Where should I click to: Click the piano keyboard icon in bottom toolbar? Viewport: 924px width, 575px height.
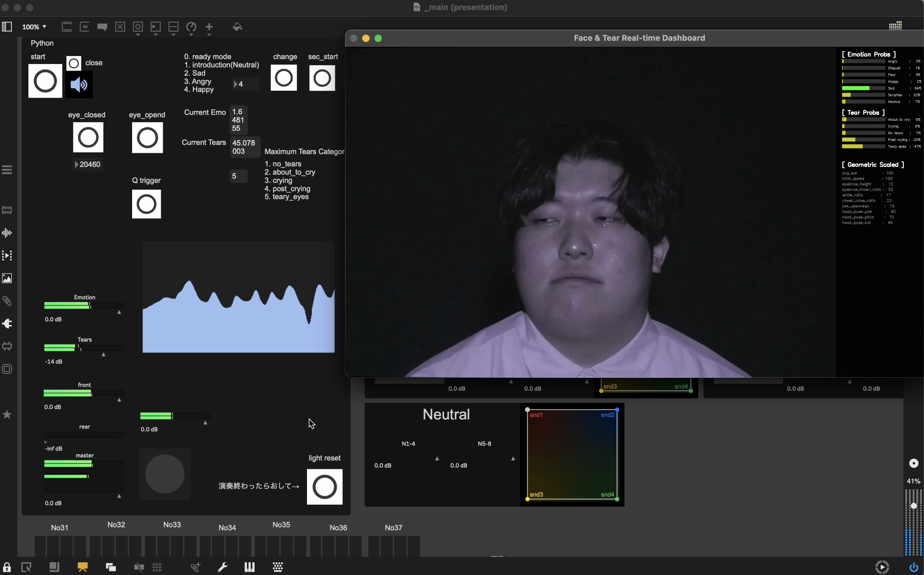(x=250, y=567)
